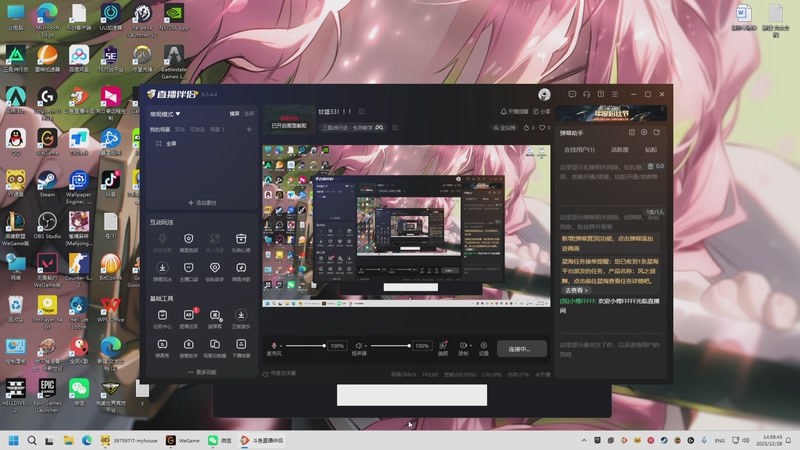Open the dropdown arrow next to 录制
Image resolution: width=800 pixels, height=450 pixels.
(470, 346)
